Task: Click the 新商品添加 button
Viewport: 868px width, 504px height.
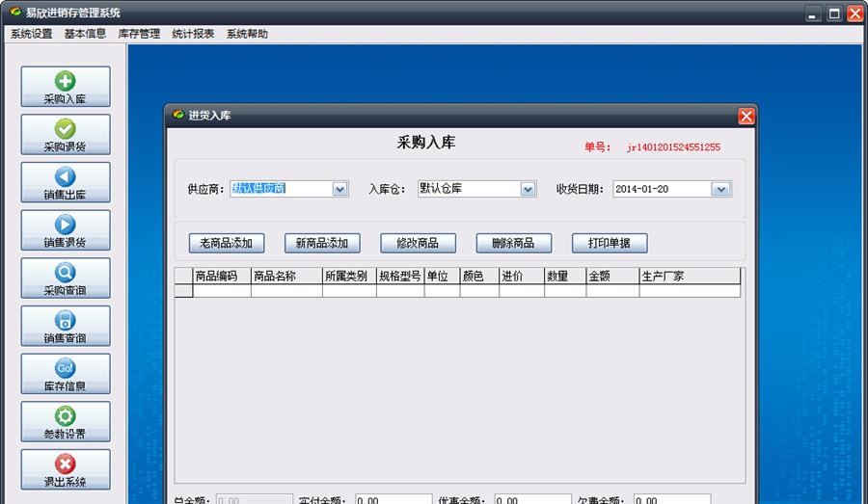Action: [x=322, y=243]
